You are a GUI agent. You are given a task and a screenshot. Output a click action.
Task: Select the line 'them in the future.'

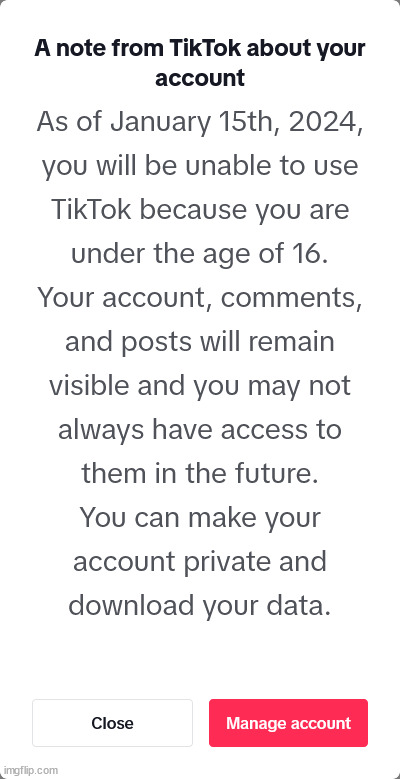(200, 473)
